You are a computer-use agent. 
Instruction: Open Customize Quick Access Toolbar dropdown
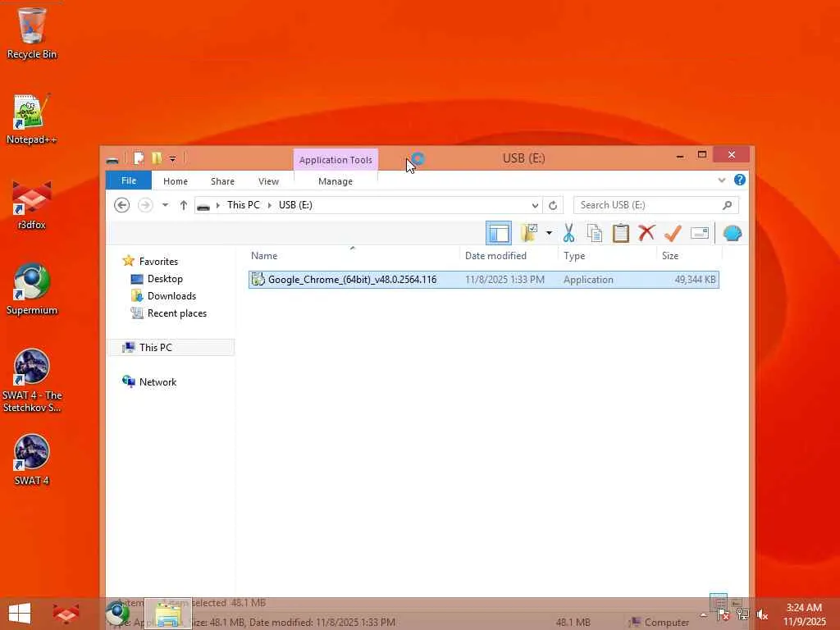pyautogui.click(x=172, y=158)
